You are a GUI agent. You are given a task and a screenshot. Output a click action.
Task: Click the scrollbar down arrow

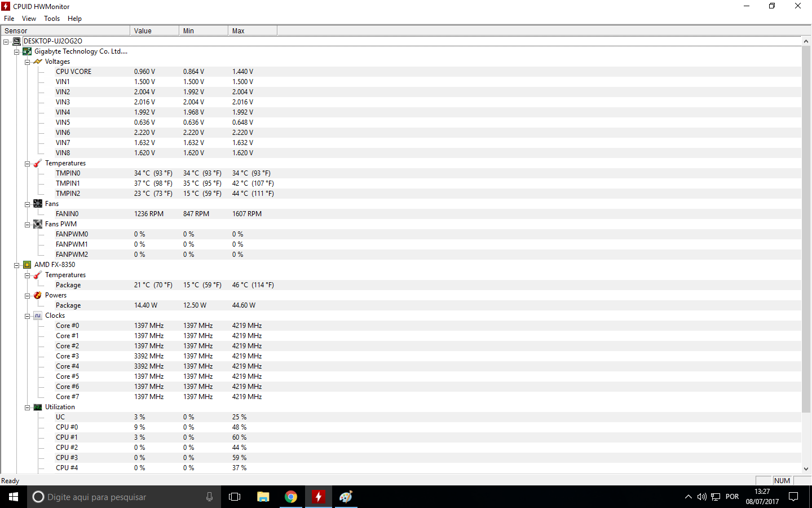[x=806, y=468]
